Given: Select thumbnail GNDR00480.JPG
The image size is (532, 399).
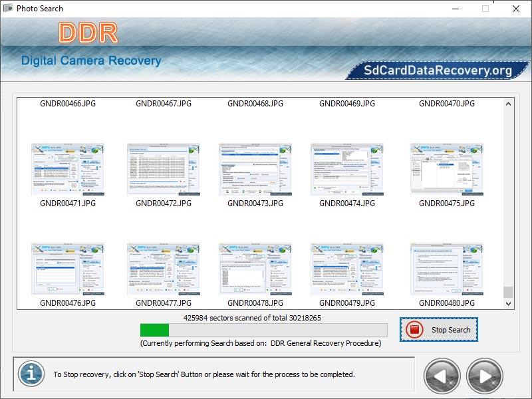Looking at the screenshot, I should tap(447, 269).
